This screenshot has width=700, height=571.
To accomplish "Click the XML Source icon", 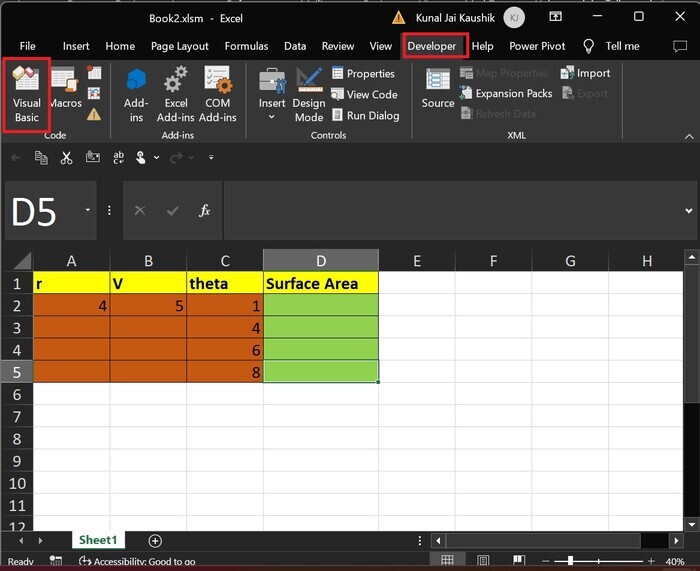I will (x=437, y=90).
